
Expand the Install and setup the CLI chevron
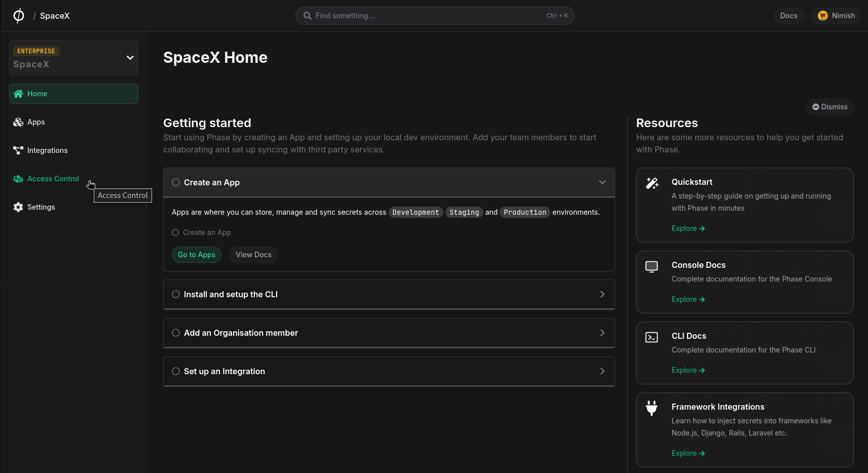point(602,294)
